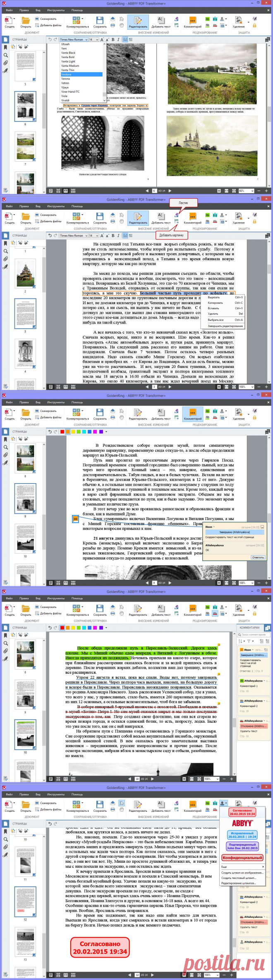Viewport: 273px width, 980px height.
Task: Expand color palette arrow in comment-popup window toolbar
Action: [106, 431]
